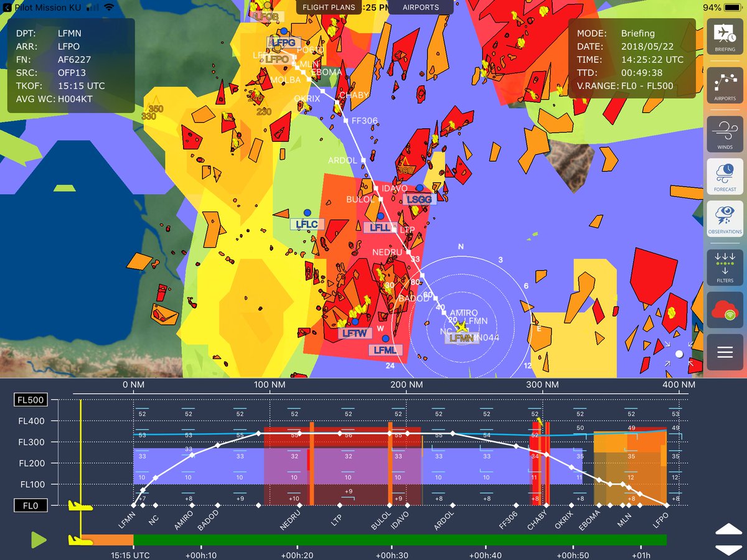The width and height of the screenshot is (747, 560).
Task: Open the Observations panel
Action: [724, 220]
